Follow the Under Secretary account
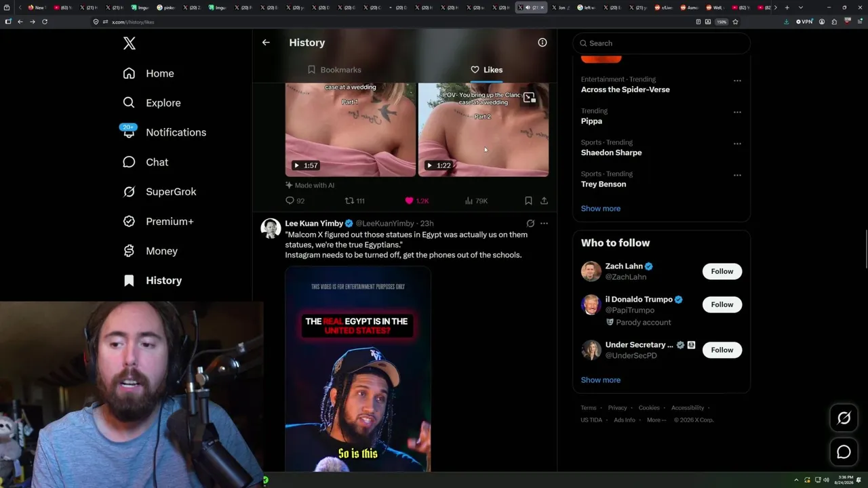868x488 pixels. click(x=722, y=350)
